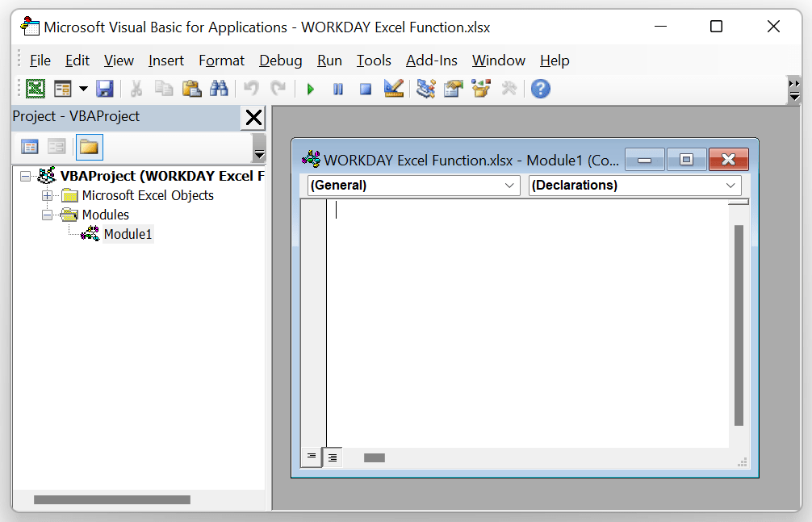This screenshot has width=812, height=522.
Task: Select the Run Sub/UserForm icon
Action: (x=311, y=89)
